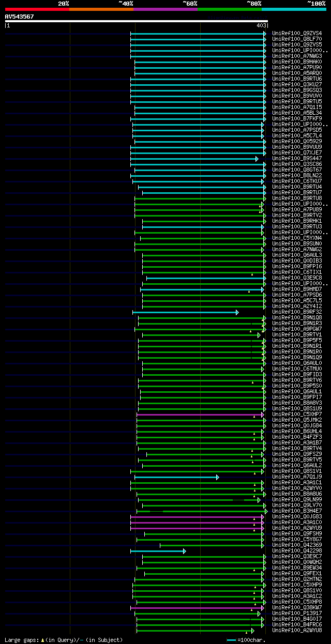Image resolution: width=331 pixels, height=644 pixels.
Task: Select UniRef100_A5ARQ0 label
Action: (x=297, y=73)
